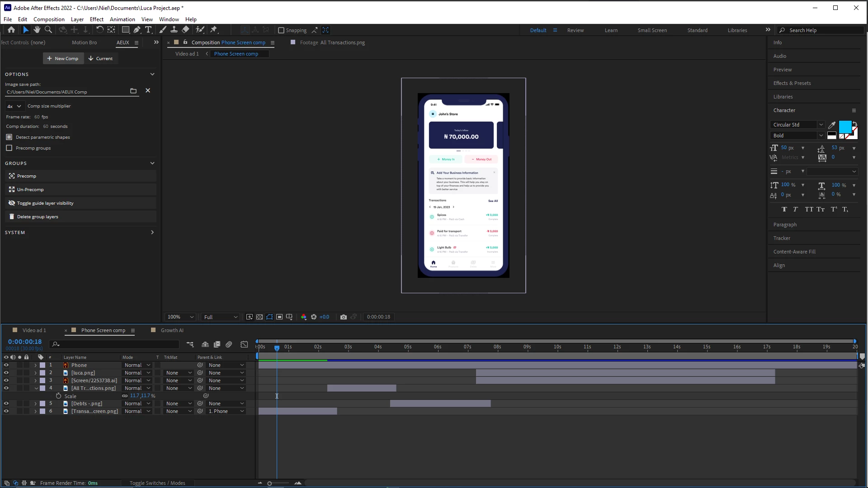Open the Animation menu

point(122,19)
